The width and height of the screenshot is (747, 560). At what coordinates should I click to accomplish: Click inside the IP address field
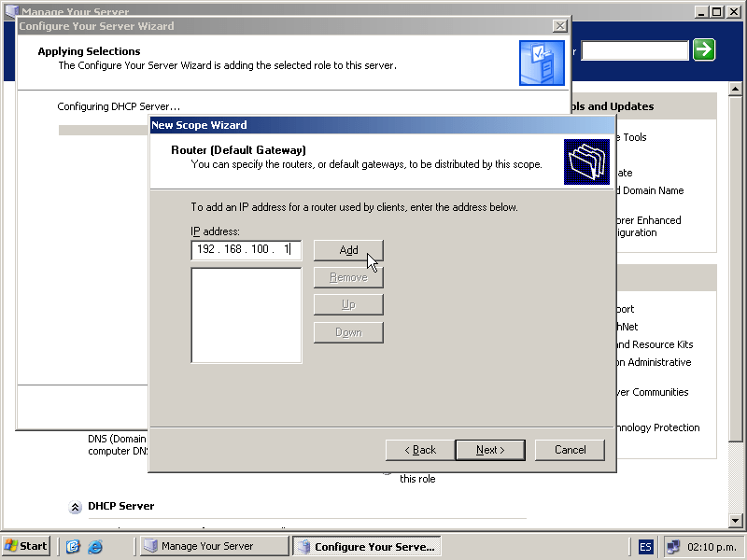(246, 250)
